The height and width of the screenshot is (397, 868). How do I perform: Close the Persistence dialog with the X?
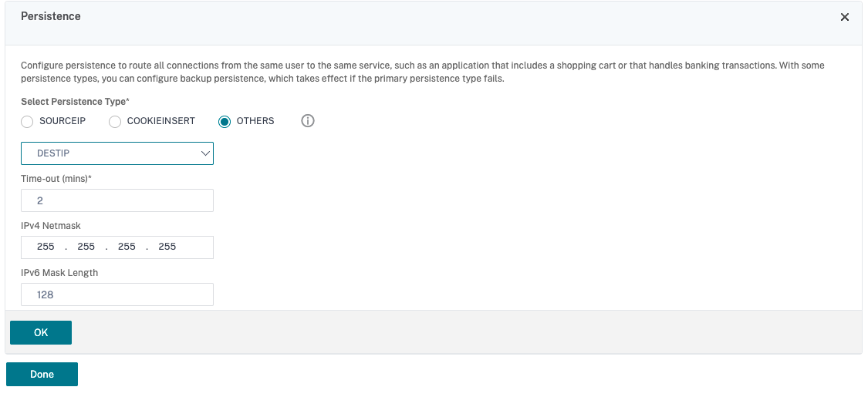click(x=845, y=17)
